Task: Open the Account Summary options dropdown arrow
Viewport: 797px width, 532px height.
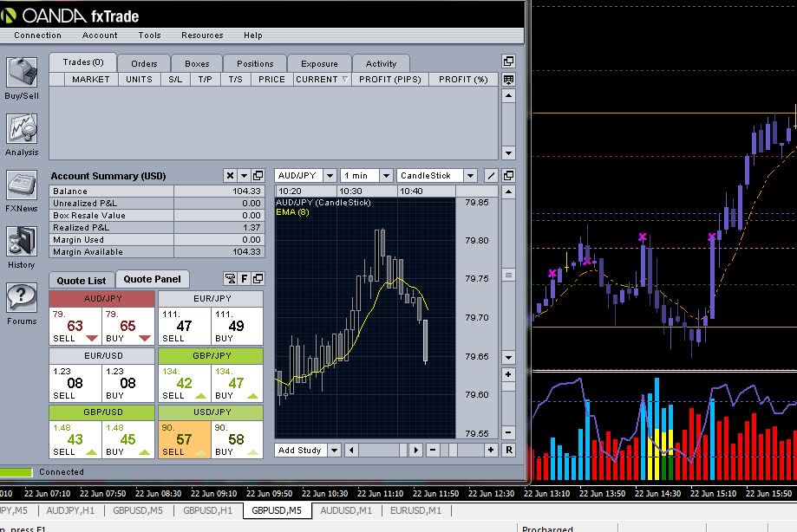Action: click(x=244, y=176)
